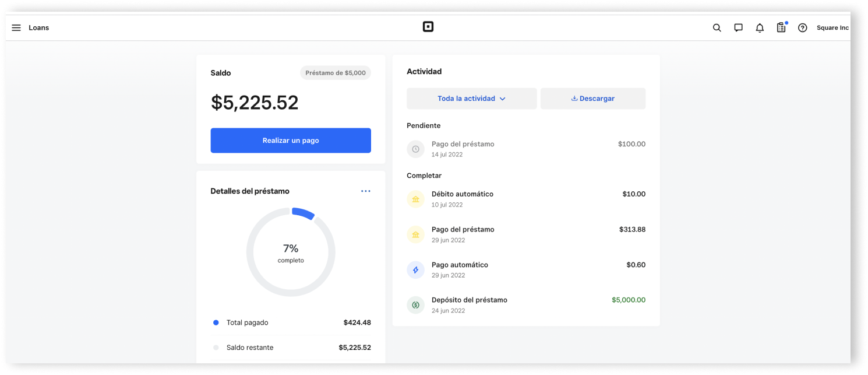Click the gray Saldo restante legend dot

216,348
